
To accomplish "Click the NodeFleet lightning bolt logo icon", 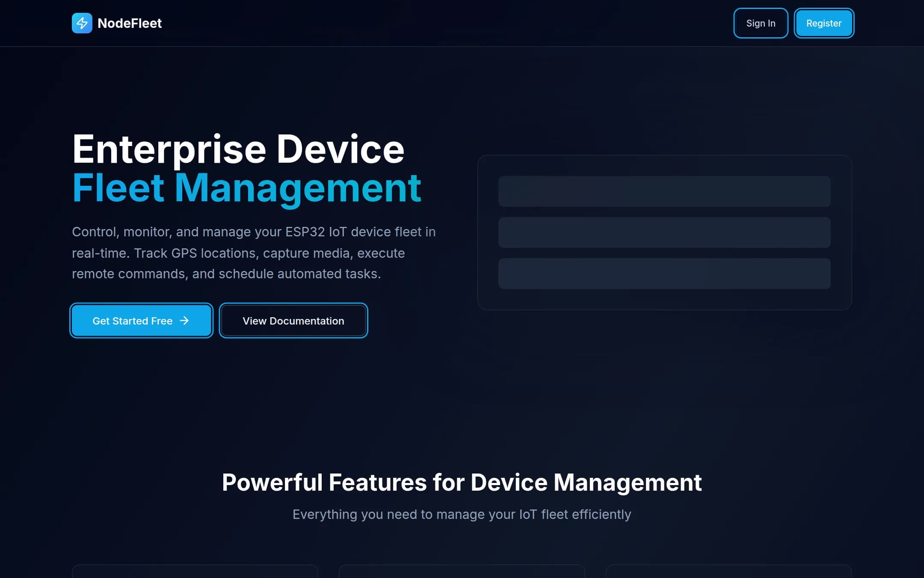I will click(82, 23).
